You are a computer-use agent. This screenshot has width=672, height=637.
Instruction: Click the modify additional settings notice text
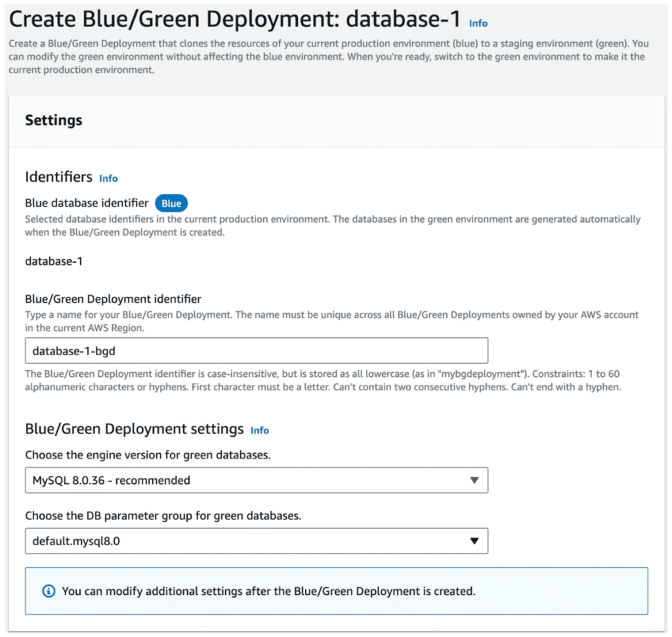pos(268,591)
